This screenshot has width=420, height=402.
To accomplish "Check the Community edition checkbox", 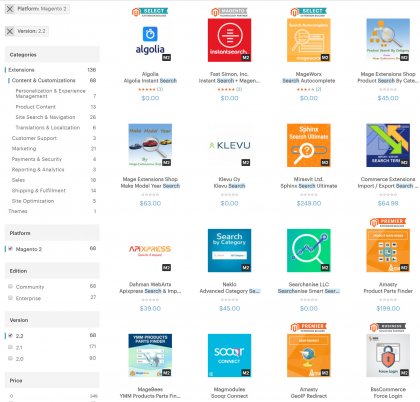I will pos(10,286).
